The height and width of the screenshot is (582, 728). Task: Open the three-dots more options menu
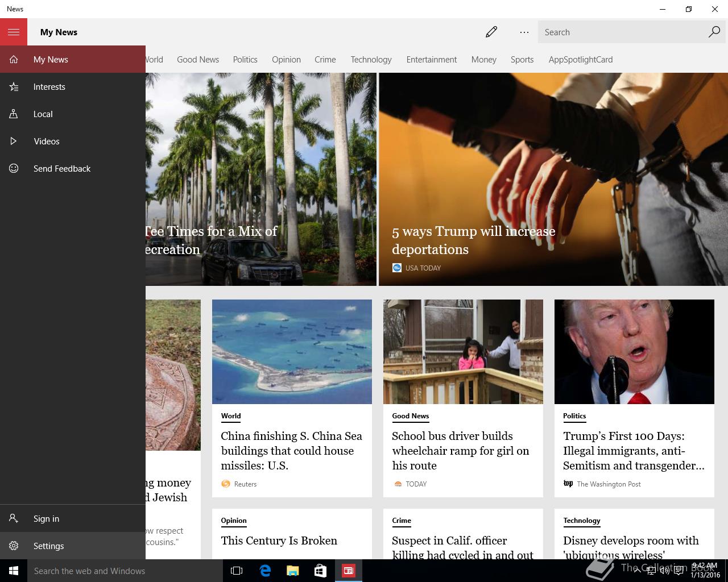click(524, 32)
